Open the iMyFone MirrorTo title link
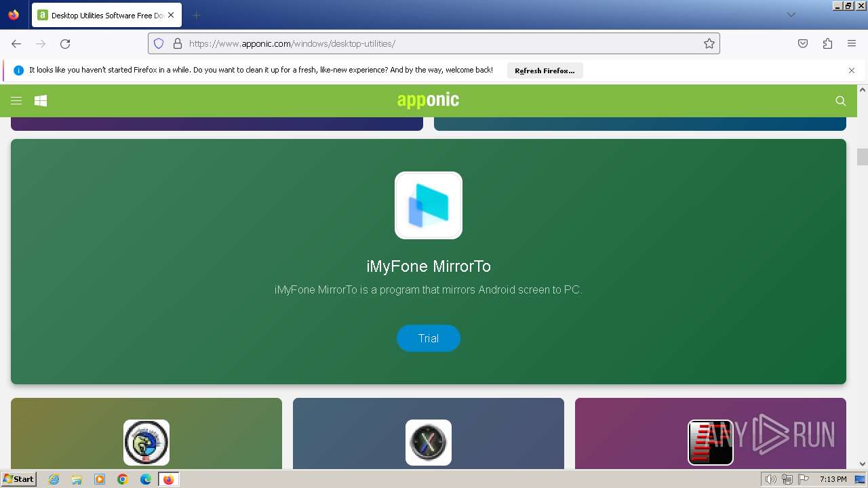Screen dimensions: 868x488 (x=429, y=266)
